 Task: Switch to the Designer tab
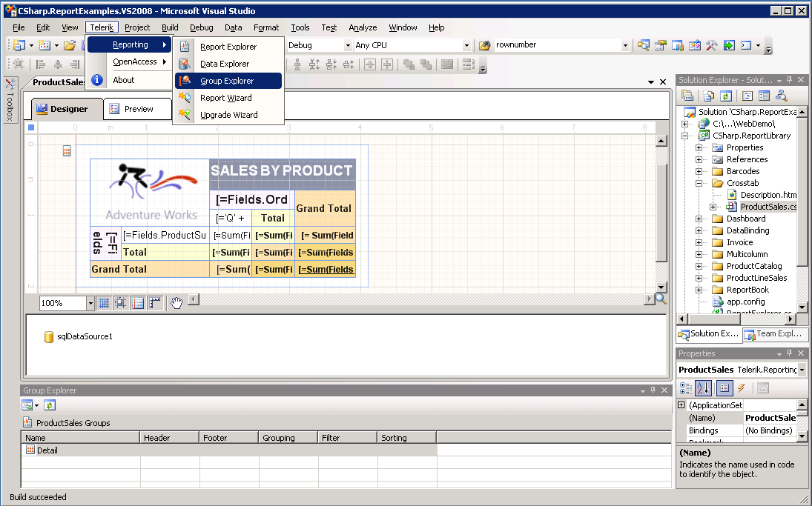pyautogui.click(x=67, y=109)
